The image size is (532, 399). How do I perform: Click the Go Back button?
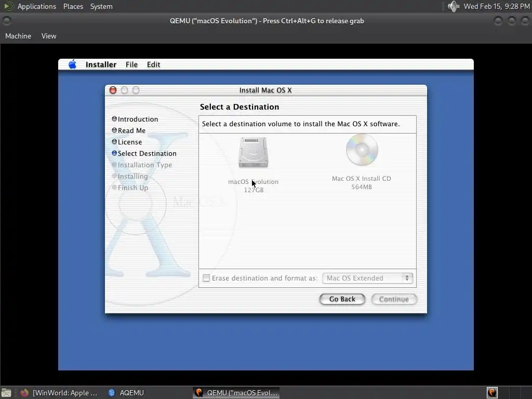[342, 299]
